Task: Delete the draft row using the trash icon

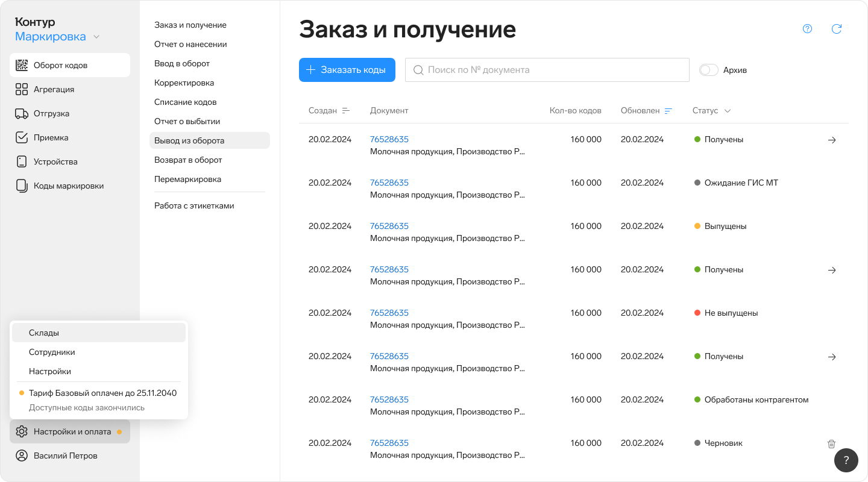Action: pyautogui.click(x=831, y=443)
